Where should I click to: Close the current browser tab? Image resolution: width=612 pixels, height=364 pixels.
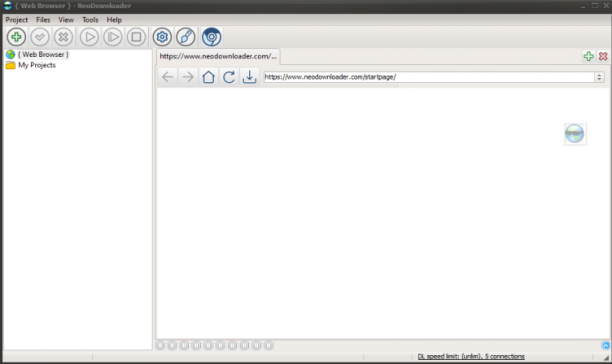(603, 56)
